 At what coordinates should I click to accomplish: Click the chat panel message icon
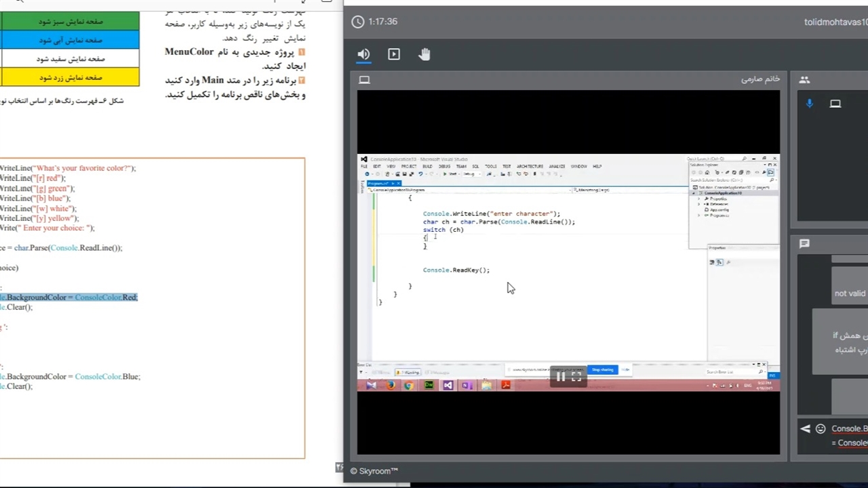coord(804,244)
